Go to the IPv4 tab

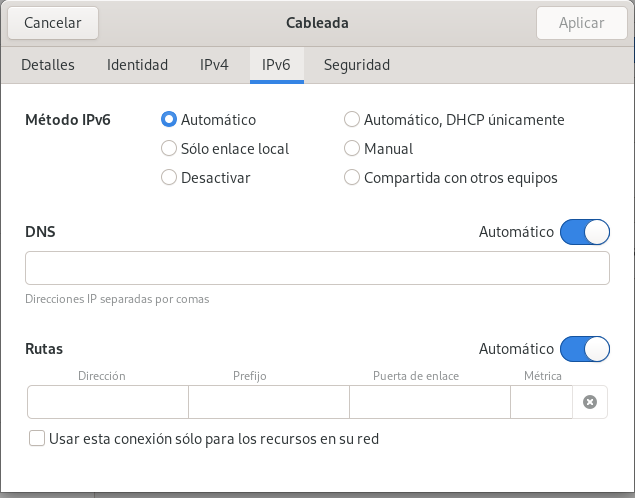214,65
